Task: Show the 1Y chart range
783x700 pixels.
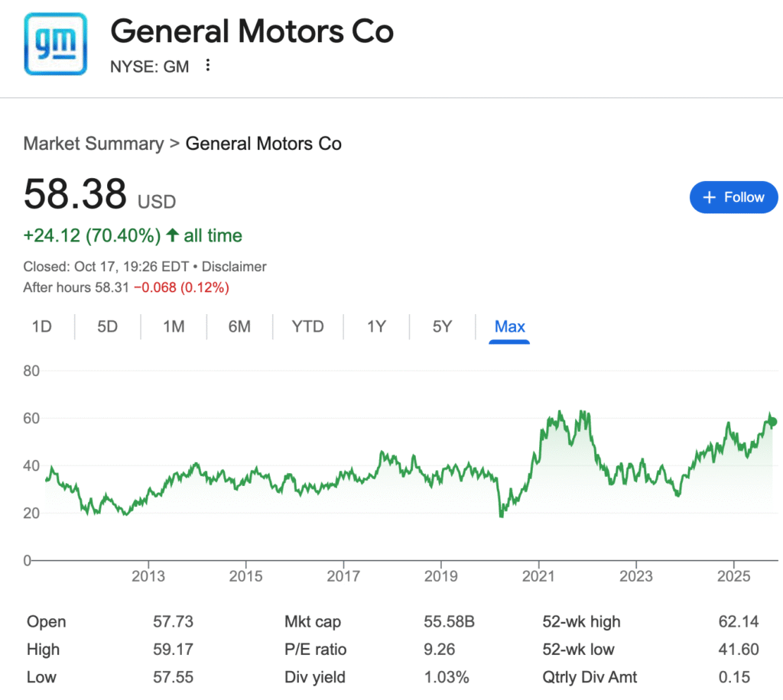Action: (x=376, y=327)
